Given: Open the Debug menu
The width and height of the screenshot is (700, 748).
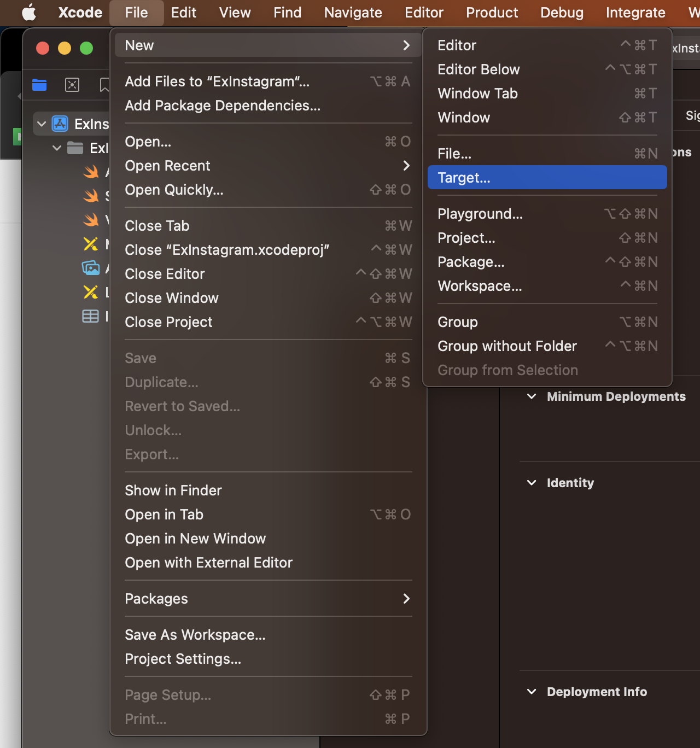Looking at the screenshot, I should pos(562,12).
